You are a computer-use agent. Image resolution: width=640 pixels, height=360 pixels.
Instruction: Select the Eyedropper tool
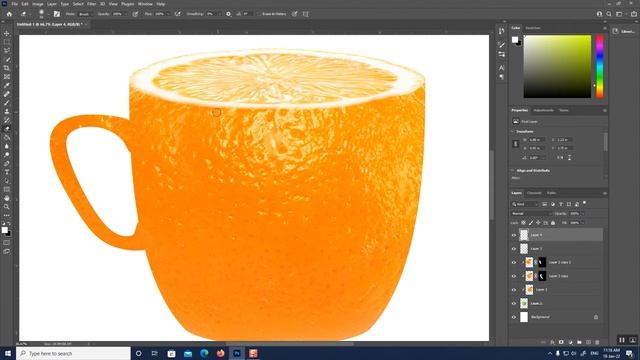tap(7, 85)
